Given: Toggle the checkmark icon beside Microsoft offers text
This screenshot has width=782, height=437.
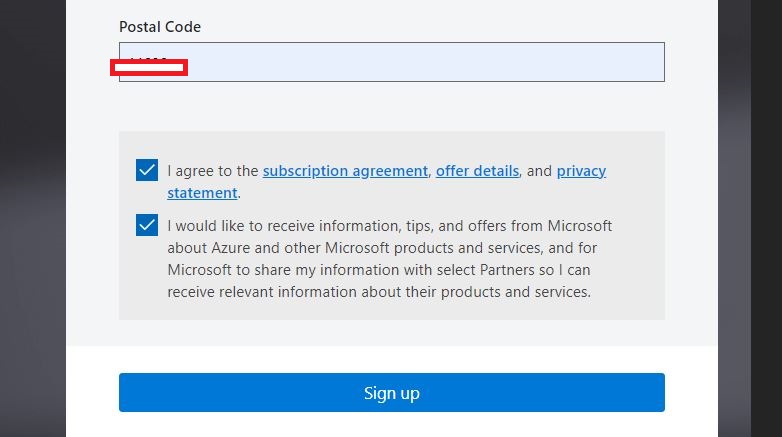Looking at the screenshot, I should (147, 225).
